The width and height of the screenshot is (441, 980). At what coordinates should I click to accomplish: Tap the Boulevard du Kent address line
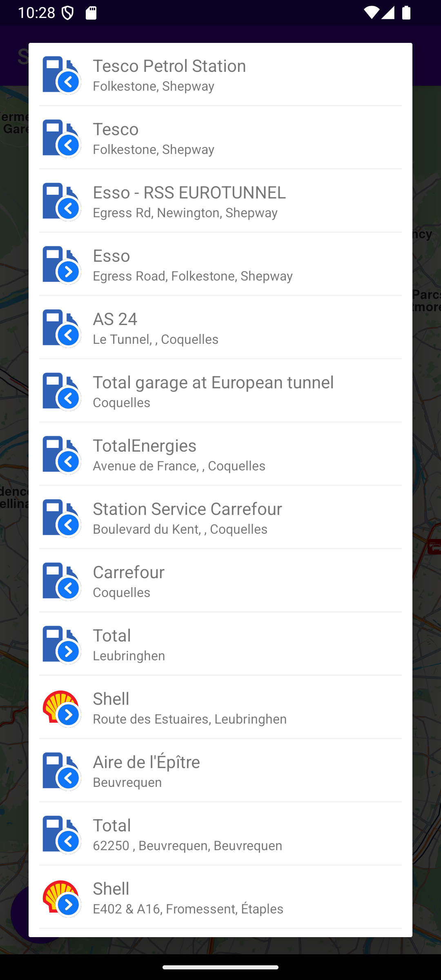pos(180,529)
